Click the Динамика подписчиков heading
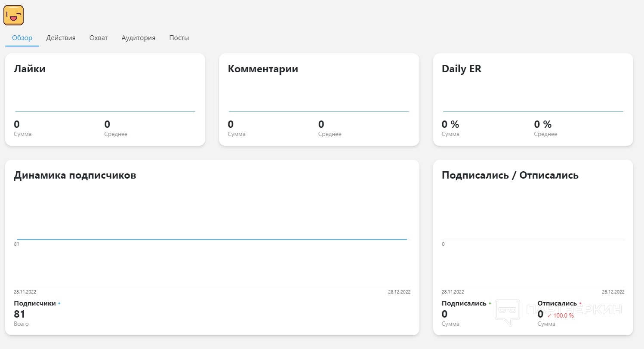Screen dimensions: 644x349 coord(75,175)
